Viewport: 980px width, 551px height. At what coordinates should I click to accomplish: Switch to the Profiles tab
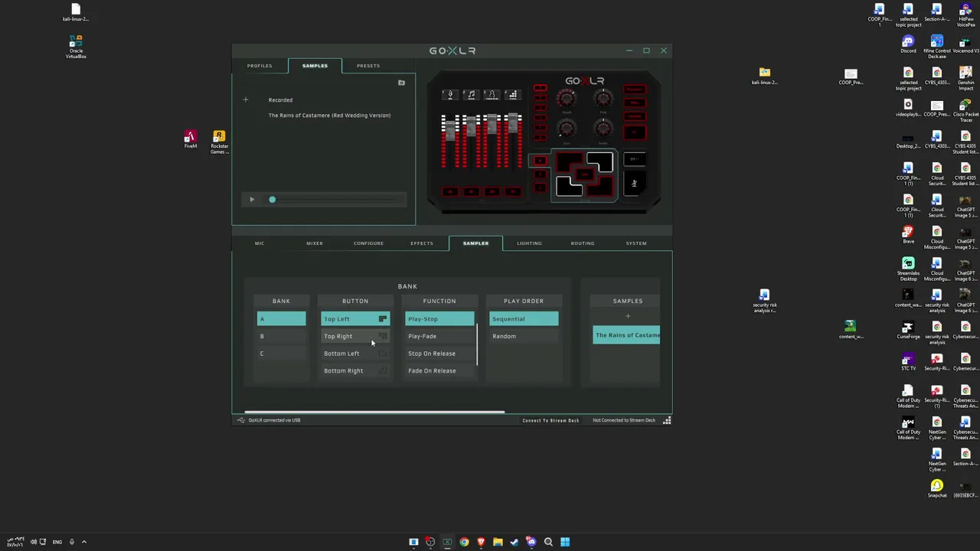260,66
